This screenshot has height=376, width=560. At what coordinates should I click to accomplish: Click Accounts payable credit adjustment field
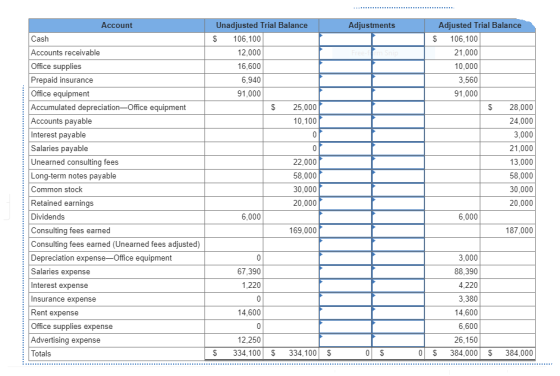tap(398, 121)
